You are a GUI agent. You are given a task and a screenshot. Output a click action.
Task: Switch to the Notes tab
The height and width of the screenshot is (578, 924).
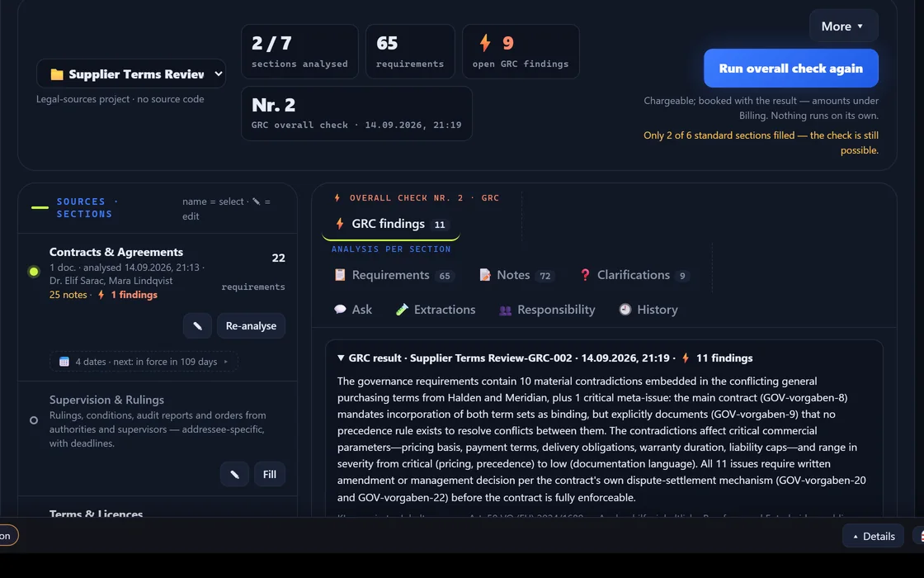pyautogui.click(x=516, y=276)
